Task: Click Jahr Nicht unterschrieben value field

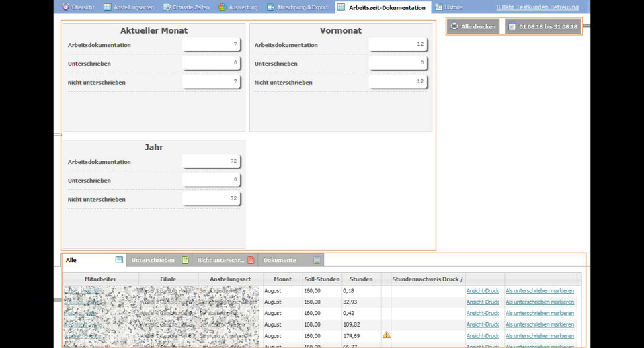Action: (x=211, y=199)
